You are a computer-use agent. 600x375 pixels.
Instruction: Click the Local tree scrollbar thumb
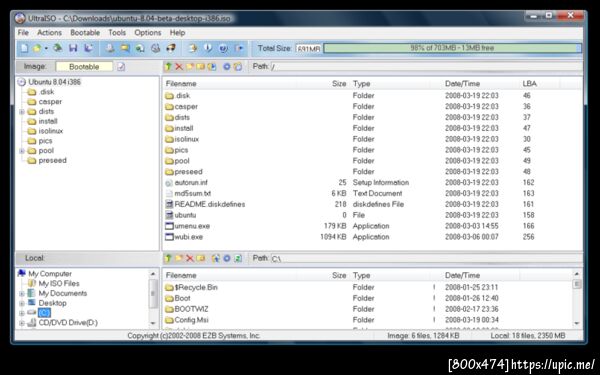coord(153,293)
